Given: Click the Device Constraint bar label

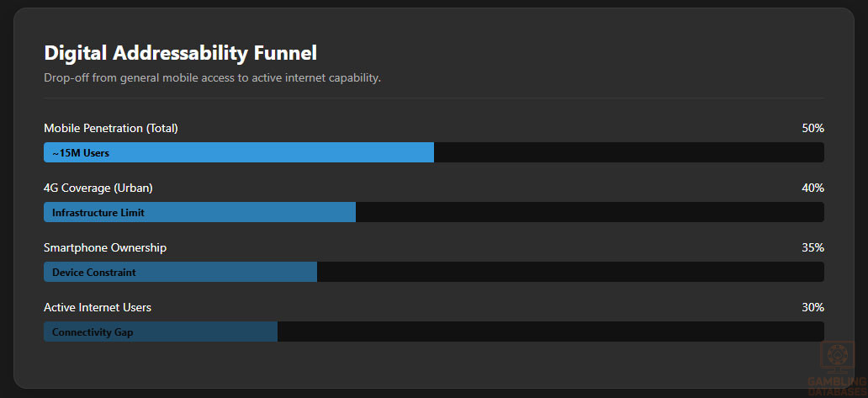Looking at the screenshot, I should [x=94, y=273].
